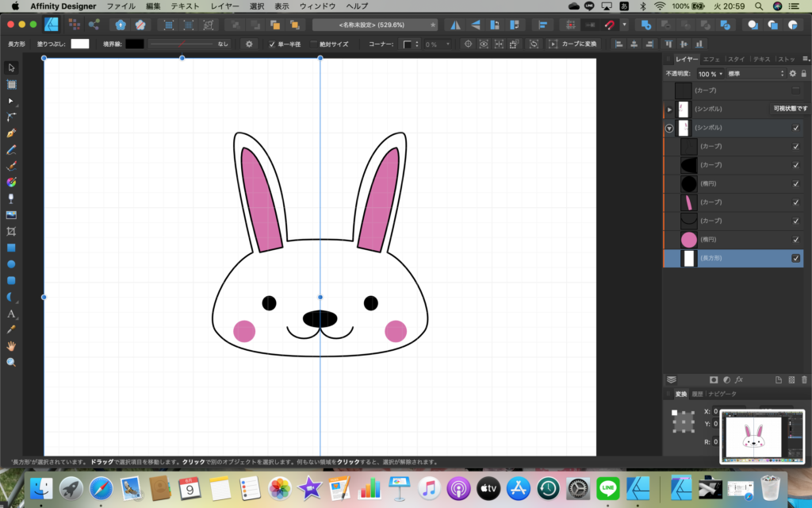Select the Move tool

coord(11,67)
